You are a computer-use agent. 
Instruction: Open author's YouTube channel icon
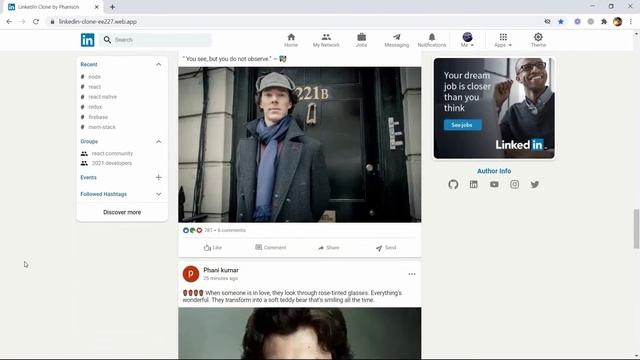[494, 184]
